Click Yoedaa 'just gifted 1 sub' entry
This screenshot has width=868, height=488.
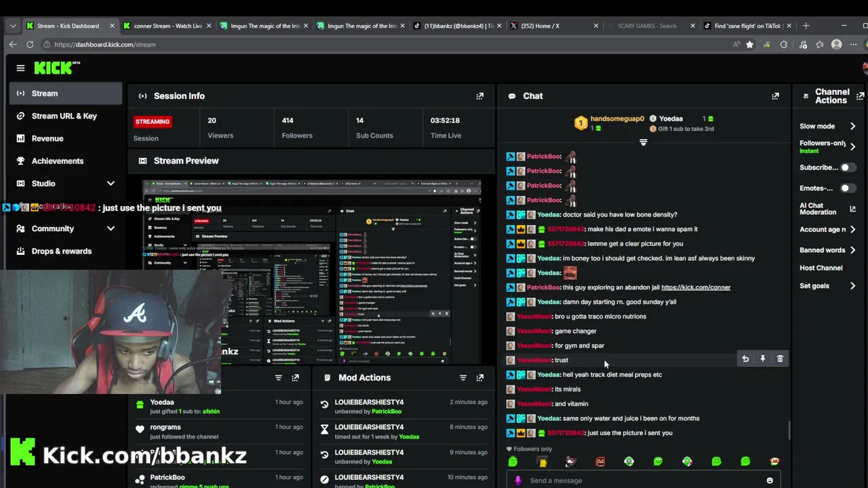tap(220, 407)
